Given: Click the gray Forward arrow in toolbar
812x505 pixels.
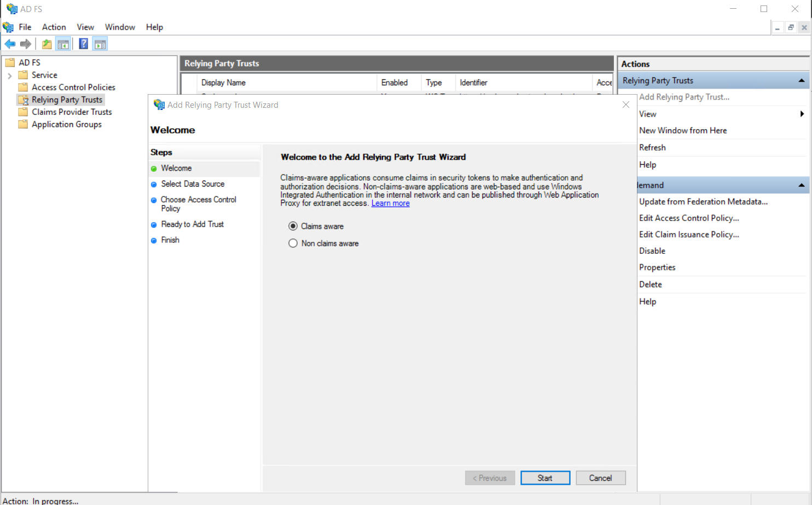Looking at the screenshot, I should coord(25,44).
